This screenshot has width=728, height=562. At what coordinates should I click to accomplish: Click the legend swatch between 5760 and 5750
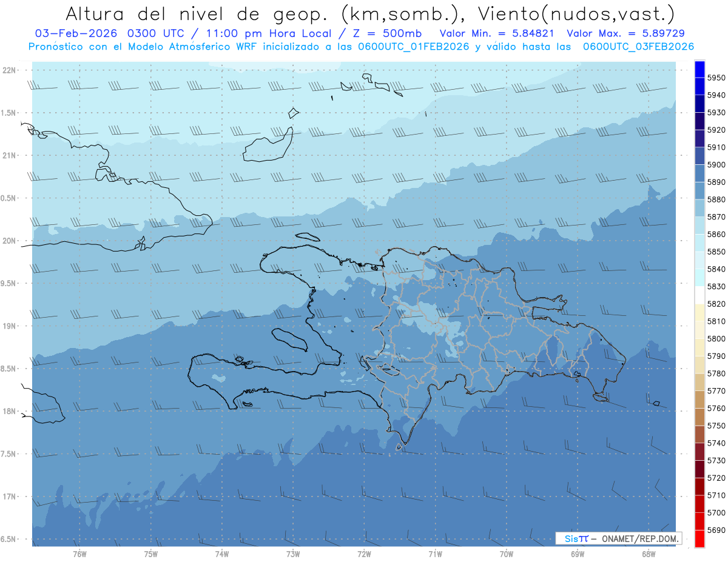point(699,417)
